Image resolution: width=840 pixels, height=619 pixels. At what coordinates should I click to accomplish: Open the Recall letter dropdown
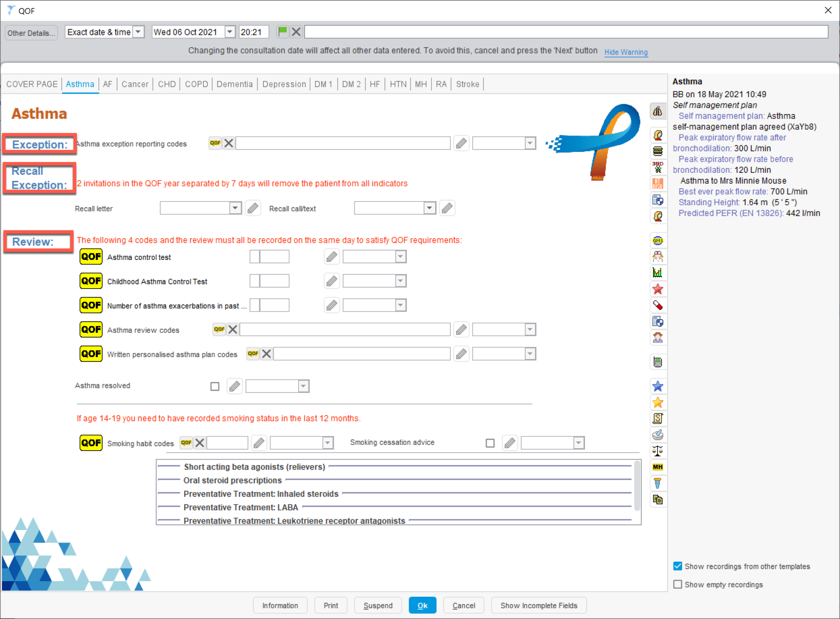tap(235, 208)
